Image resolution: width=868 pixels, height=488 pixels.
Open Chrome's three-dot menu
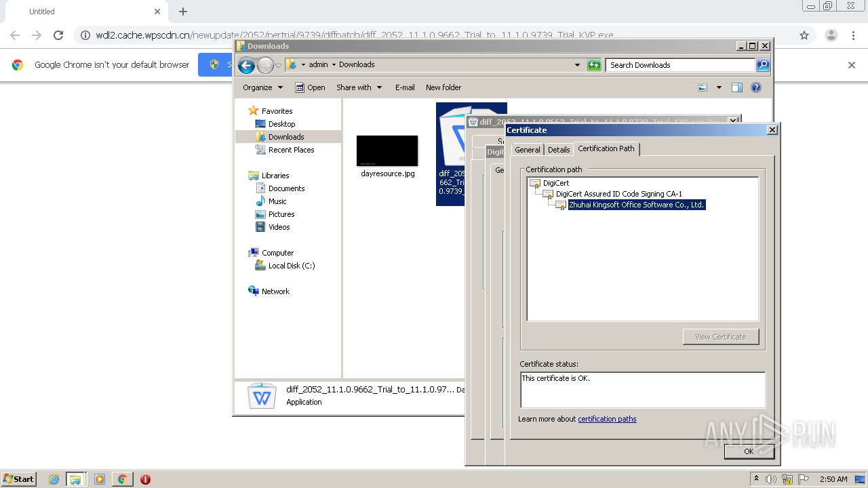tap(853, 35)
